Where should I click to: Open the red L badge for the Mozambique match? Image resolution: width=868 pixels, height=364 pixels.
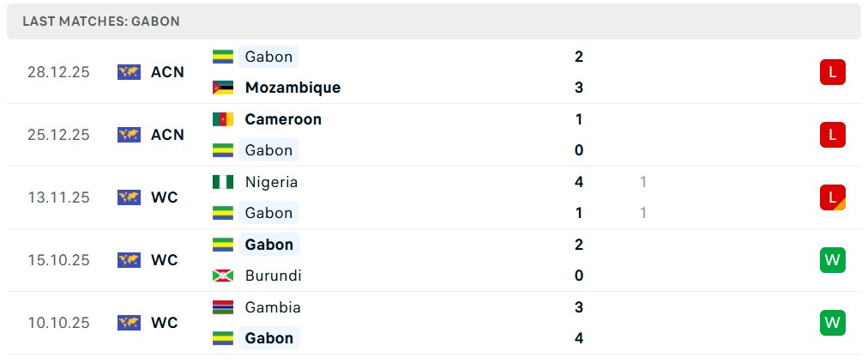pos(832,72)
